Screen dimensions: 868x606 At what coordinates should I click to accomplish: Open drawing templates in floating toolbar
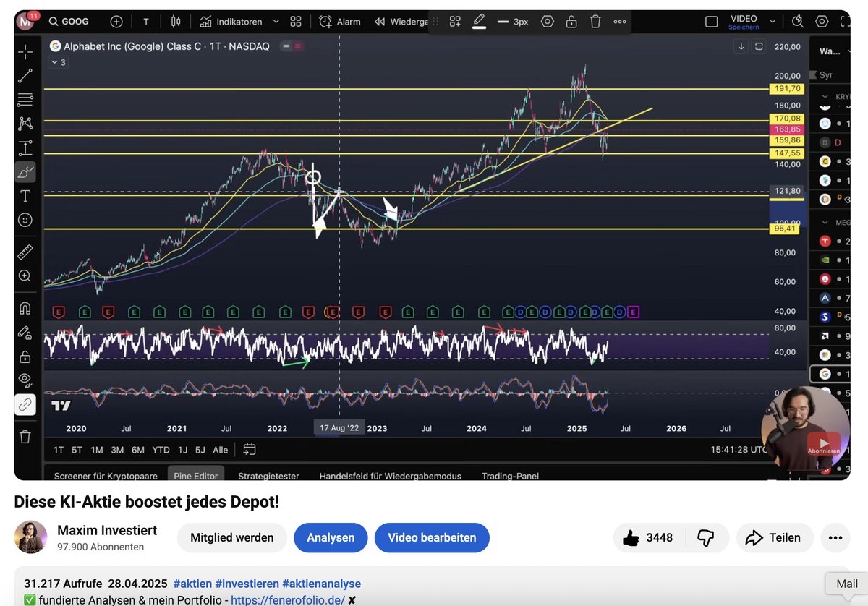click(x=455, y=22)
